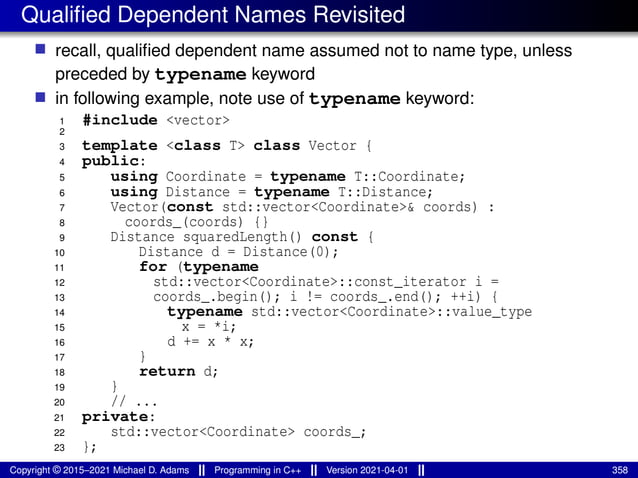This screenshot has height=478, width=638.
Task: Click footer text "Version 2021-04-01"
Action: pos(367,470)
